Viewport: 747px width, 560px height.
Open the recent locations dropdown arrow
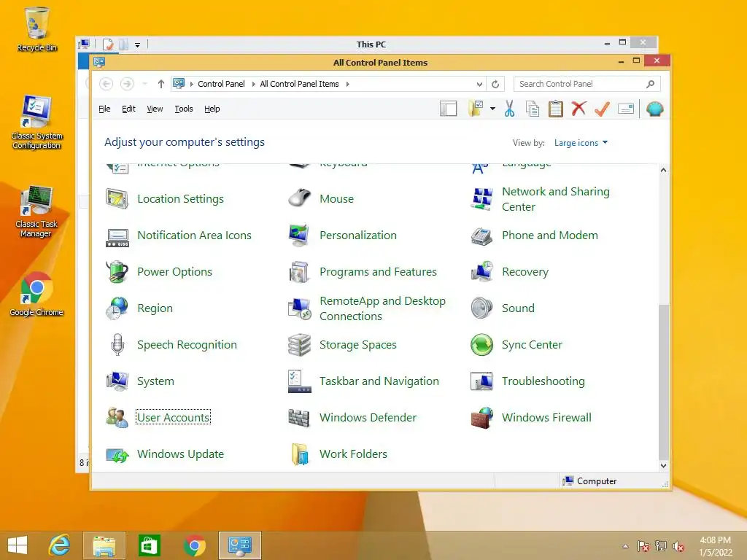[x=145, y=85]
